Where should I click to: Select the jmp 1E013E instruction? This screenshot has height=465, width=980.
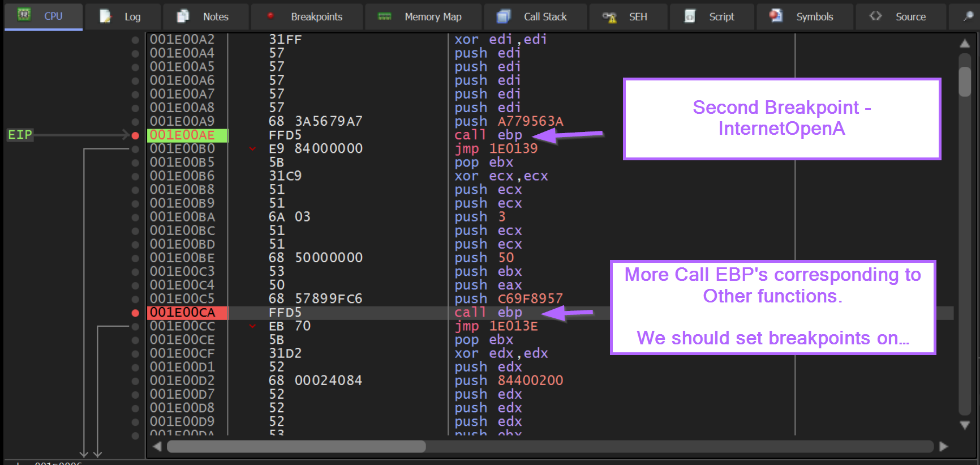pos(496,326)
